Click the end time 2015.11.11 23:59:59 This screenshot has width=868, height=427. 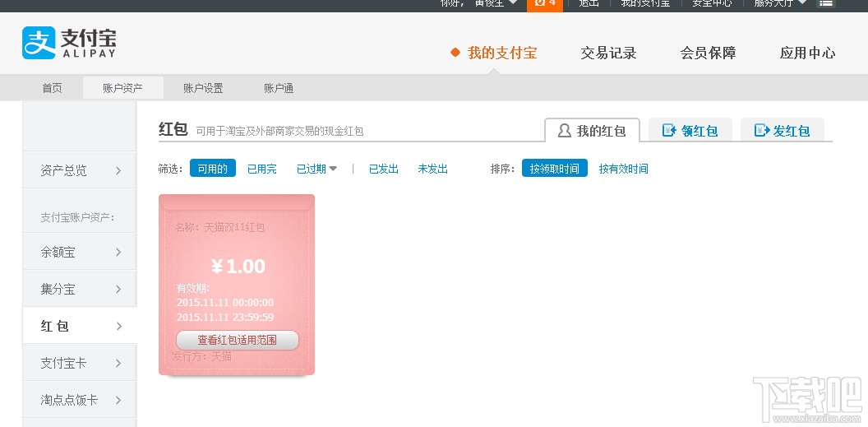224,318
